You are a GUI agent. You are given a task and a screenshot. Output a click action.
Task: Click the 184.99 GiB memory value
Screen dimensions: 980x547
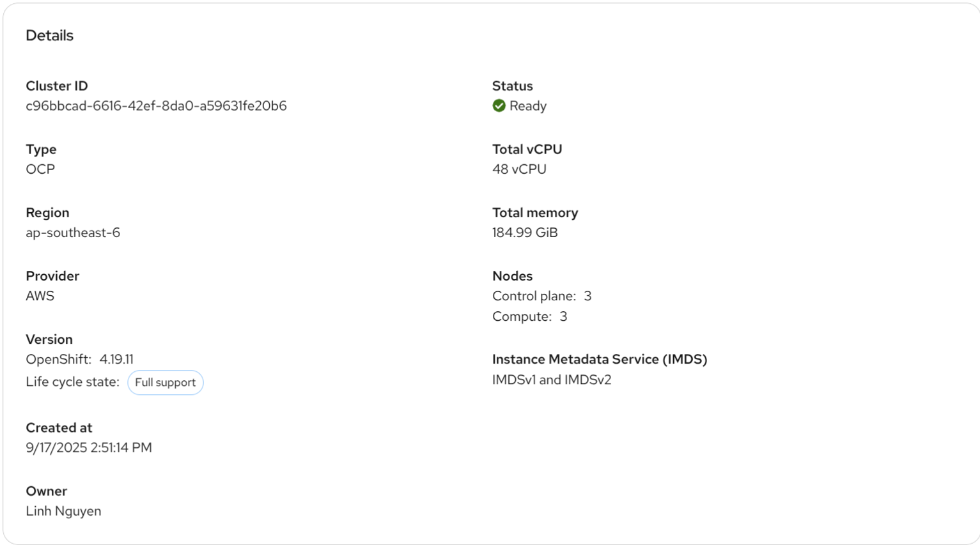tap(525, 233)
